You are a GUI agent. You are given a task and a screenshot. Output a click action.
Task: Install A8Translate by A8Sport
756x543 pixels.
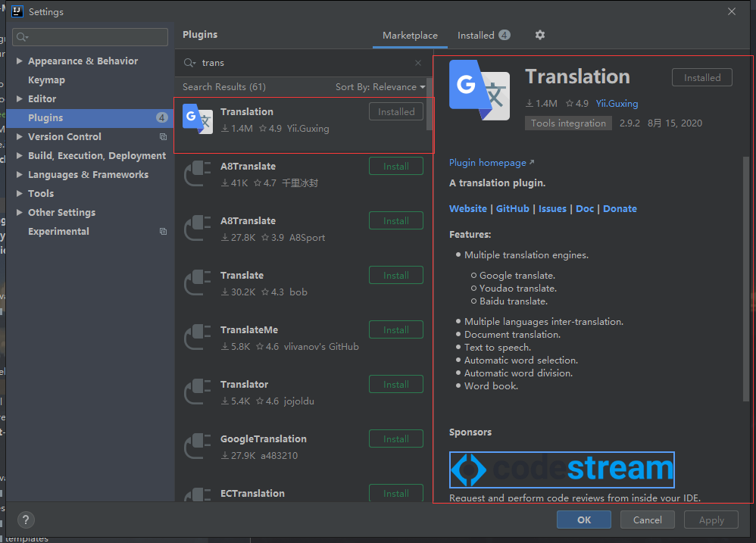[x=396, y=220]
